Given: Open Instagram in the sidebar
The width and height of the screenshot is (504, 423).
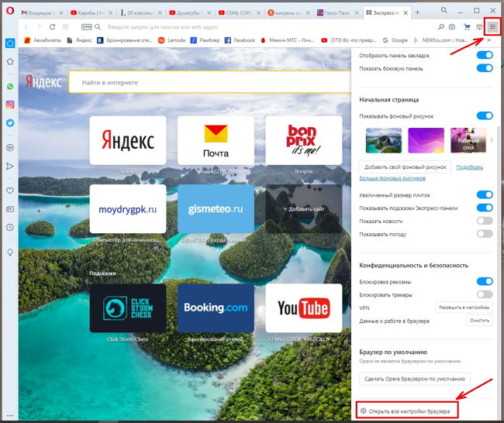Looking at the screenshot, I should (x=10, y=105).
